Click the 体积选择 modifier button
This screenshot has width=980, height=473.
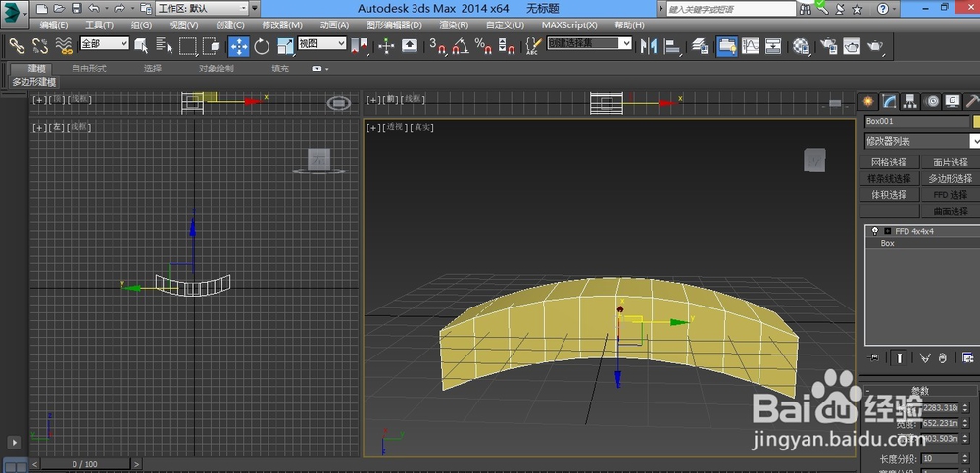(x=889, y=194)
